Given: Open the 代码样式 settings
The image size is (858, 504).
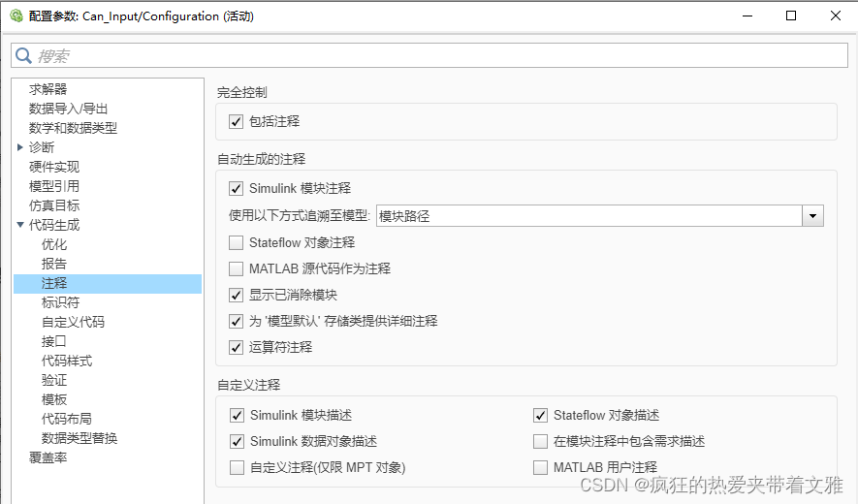Looking at the screenshot, I should click(67, 361).
